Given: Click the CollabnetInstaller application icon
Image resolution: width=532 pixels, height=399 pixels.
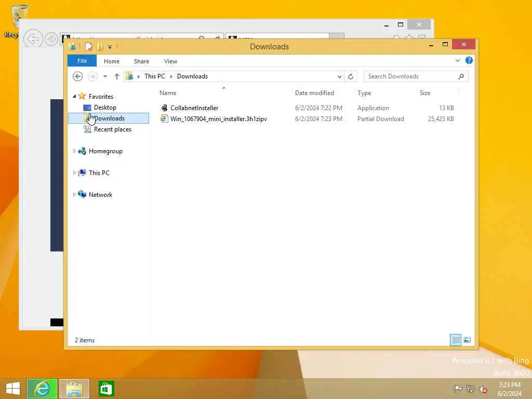Looking at the screenshot, I should click(164, 108).
